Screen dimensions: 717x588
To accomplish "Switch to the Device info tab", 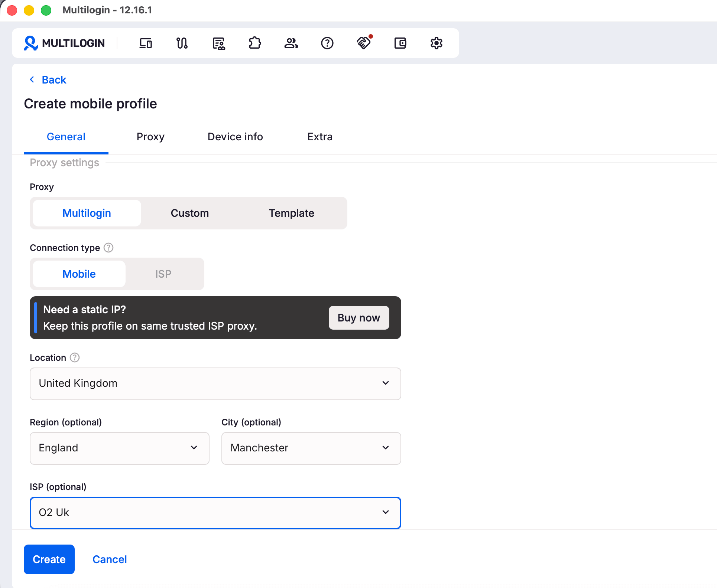I will [x=235, y=137].
